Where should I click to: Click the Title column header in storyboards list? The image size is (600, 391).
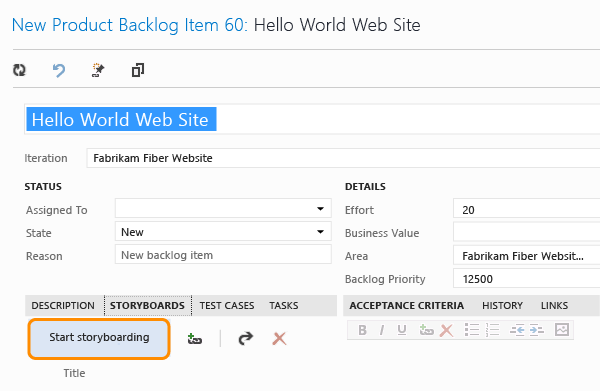click(74, 373)
